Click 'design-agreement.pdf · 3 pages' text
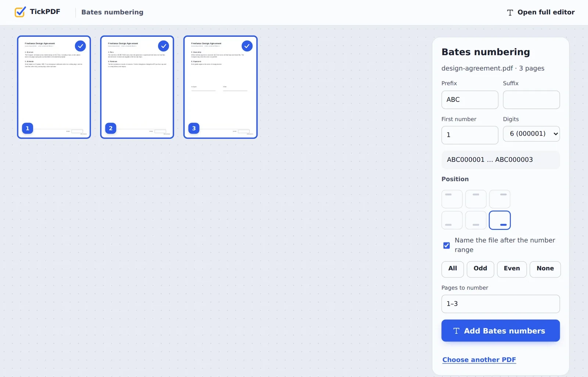Viewport: 588px width, 377px height. [x=493, y=68]
